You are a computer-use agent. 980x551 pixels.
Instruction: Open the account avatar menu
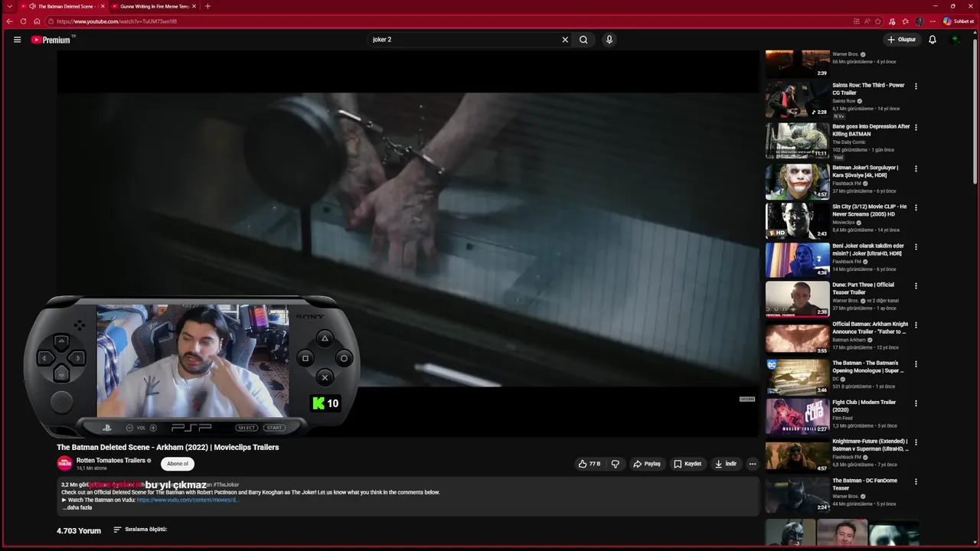(955, 40)
